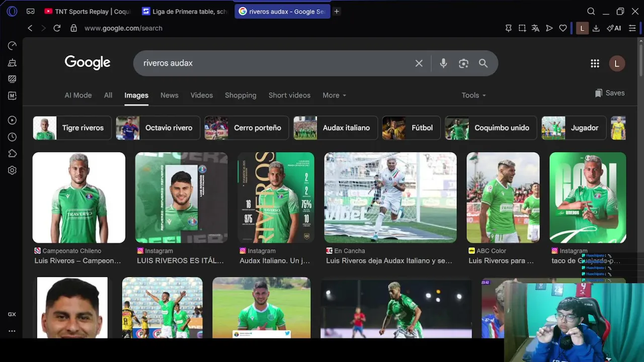
Task: Filter by Cerro porteño chip
Action: [x=247, y=128]
